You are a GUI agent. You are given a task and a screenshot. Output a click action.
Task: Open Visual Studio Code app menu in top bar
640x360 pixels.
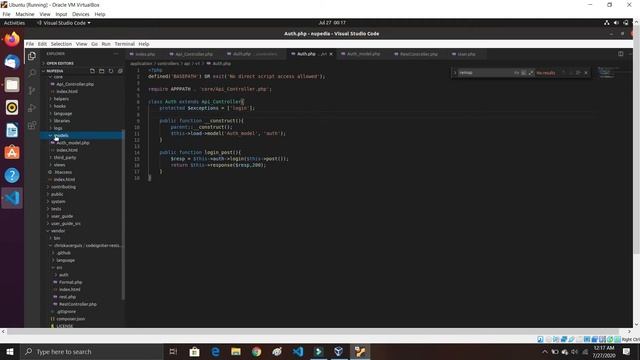(64, 23)
